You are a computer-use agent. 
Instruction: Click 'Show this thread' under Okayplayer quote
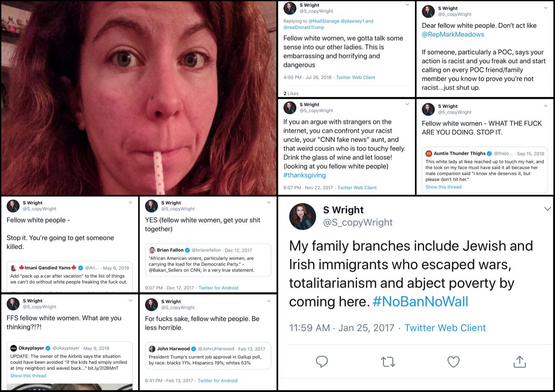point(28,376)
